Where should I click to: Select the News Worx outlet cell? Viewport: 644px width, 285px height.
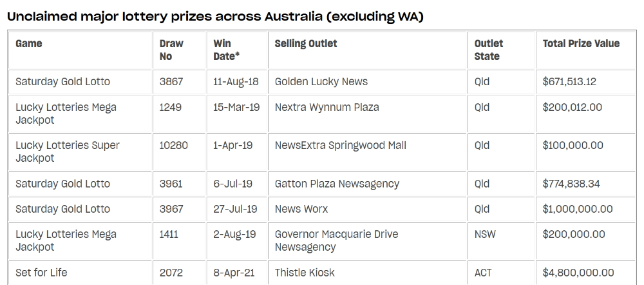[x=367, y=210]
